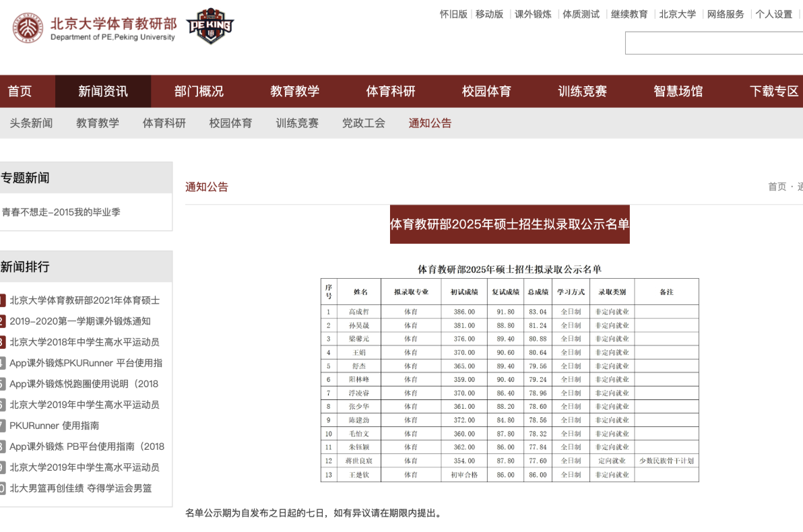Open PKURunner 使用指南 ranked article
The height and width of the screenshot is (532, 803).
pyautogui.click(x=55, y=426)
